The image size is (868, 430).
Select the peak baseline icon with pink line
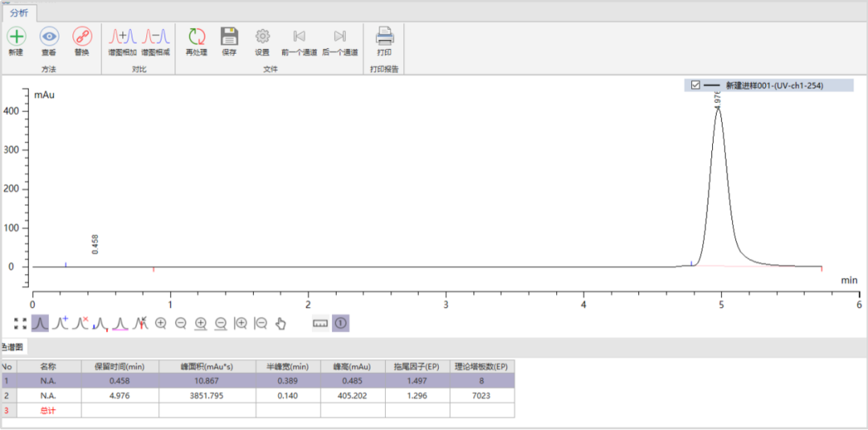tap(121, 323)
